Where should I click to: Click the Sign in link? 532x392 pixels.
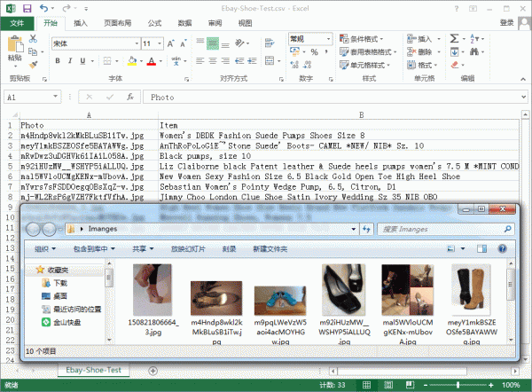[506, 23]
